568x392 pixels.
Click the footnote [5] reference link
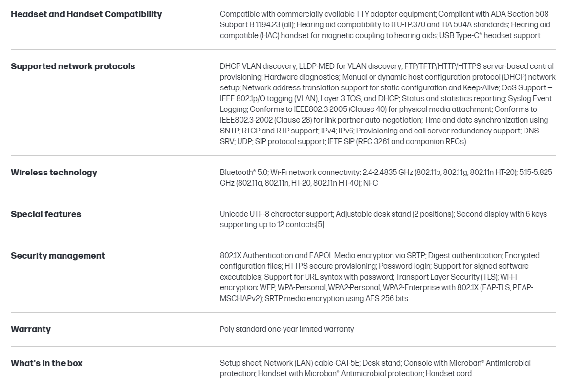pos(319,225)
